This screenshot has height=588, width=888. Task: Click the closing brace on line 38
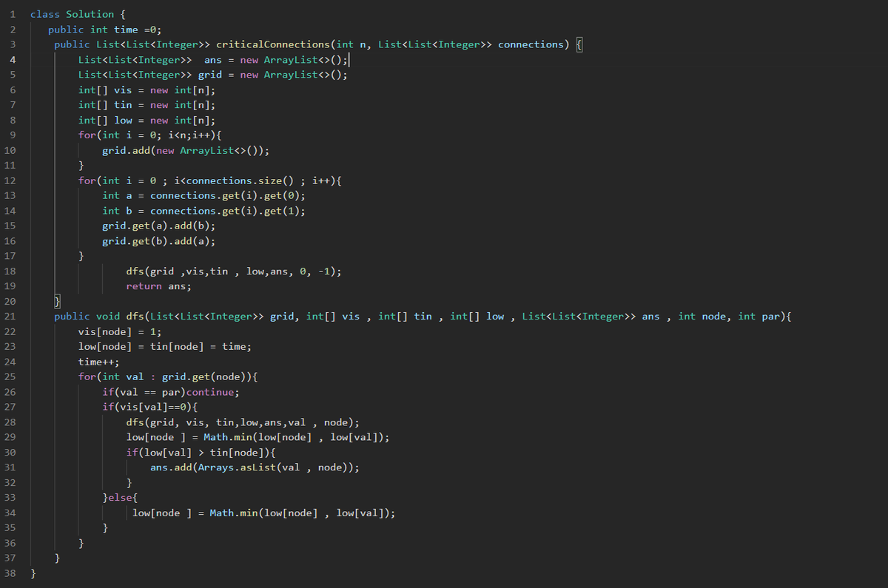click(x=34, y=572)
